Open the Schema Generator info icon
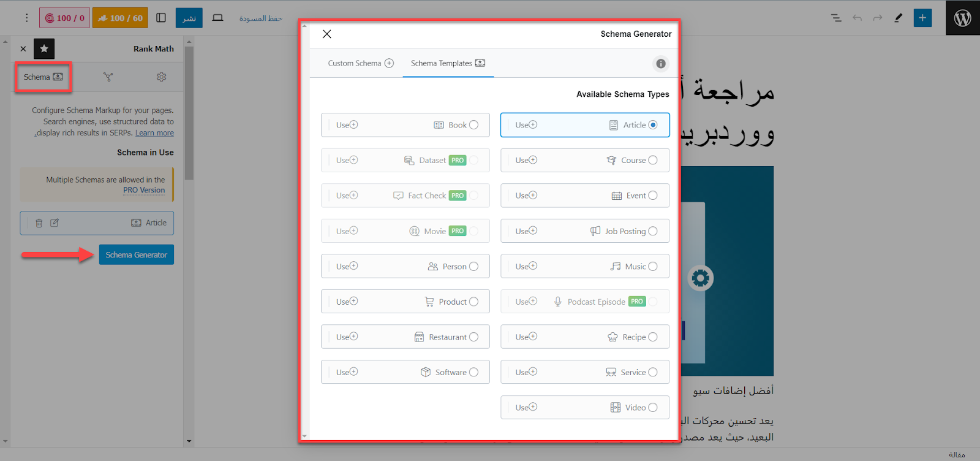The width and height of the screenshot is (980, 461). (661, 64)
